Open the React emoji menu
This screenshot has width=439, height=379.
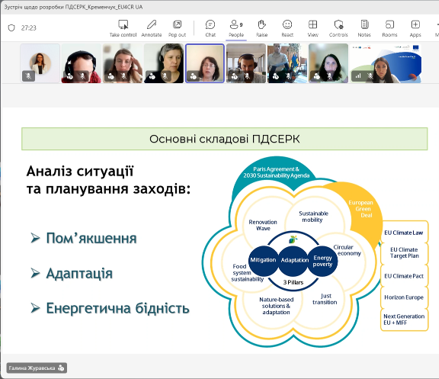(x=287, y=28)
